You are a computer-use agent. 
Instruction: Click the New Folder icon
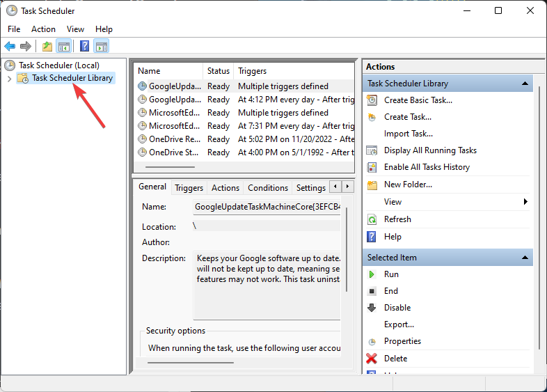[372, 185]
